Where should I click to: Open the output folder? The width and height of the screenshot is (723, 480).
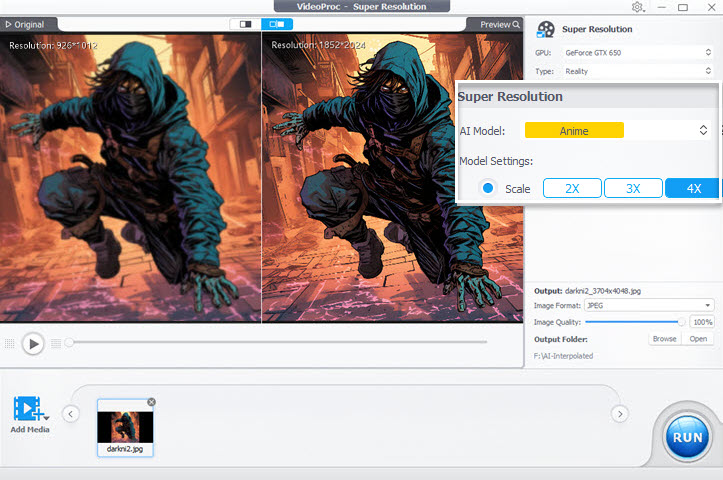coord(698,339)
